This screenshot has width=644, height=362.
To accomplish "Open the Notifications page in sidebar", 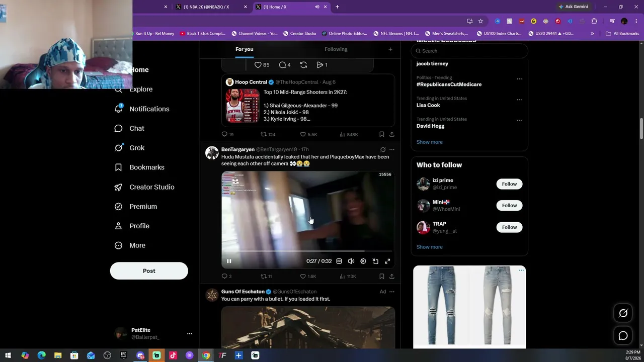I will coord(142,109).
